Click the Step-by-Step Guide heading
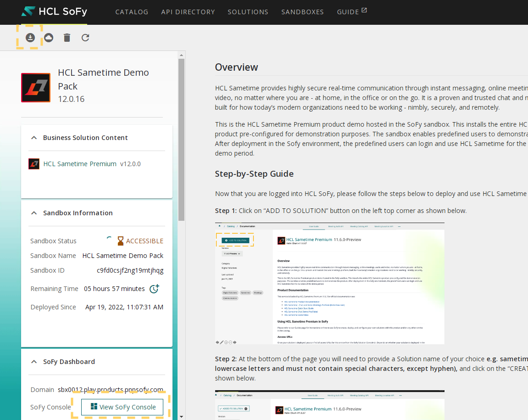The height and width of the screenshot is (420, 528). pyautogui.click(x=254, y=174)
